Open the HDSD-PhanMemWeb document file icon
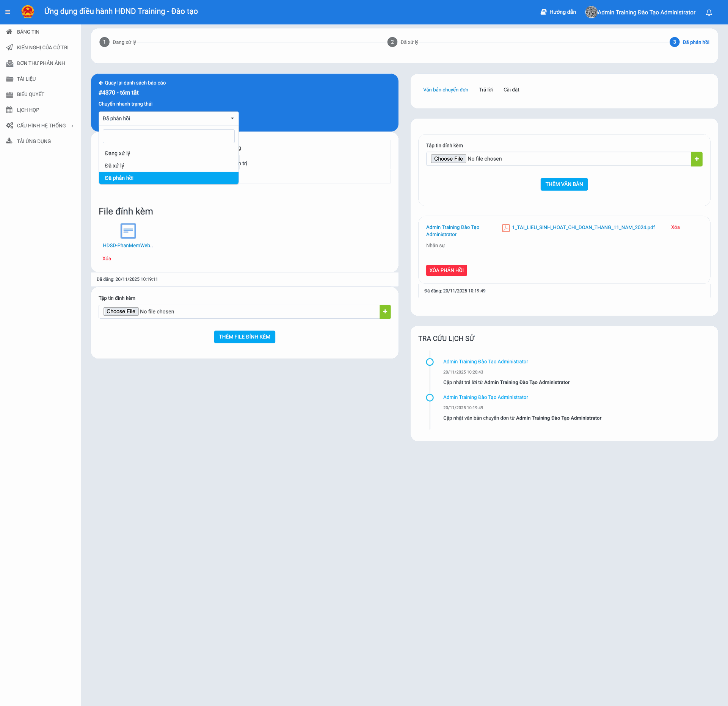 (128, 231)
